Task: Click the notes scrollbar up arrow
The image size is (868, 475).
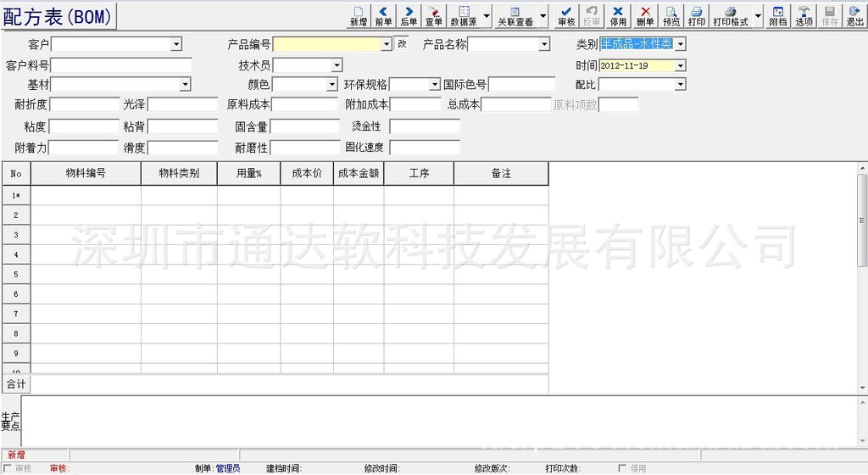Action: pyautogui.click(x=862, y=401)
